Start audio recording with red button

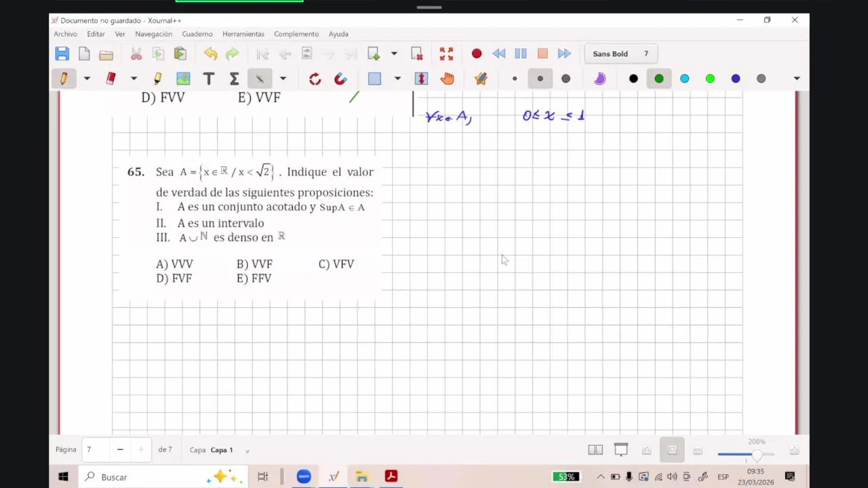coord(477,54)
